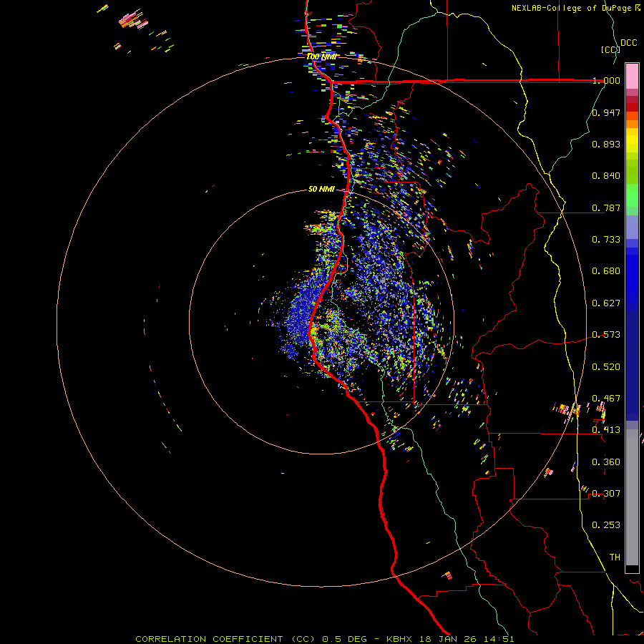The width and height of the screenshot is (644, 644).
Task: Select the 0.467 scale value
Action: (x=606, y=399)
